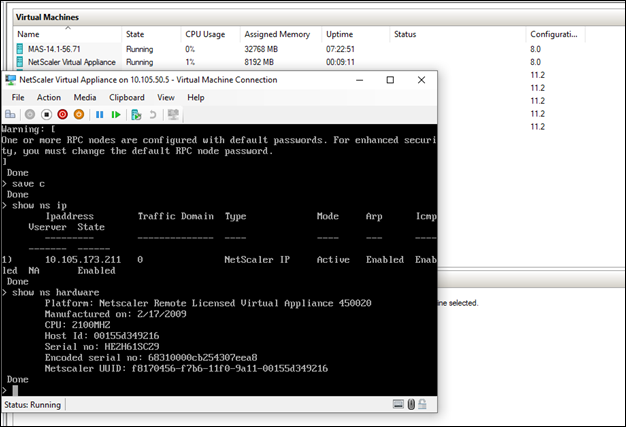Open the Media menu

click(85, 97)
